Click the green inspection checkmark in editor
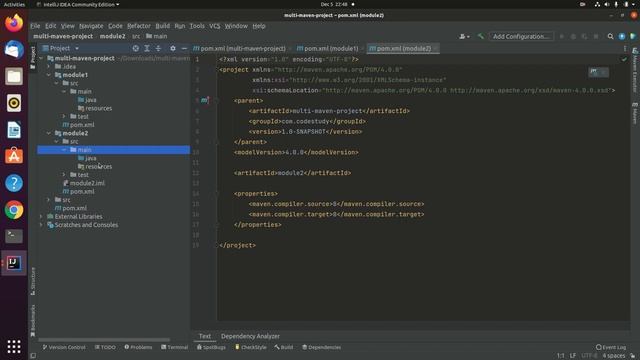The width and height of the screenshot is (640, 360). point(624,59)
